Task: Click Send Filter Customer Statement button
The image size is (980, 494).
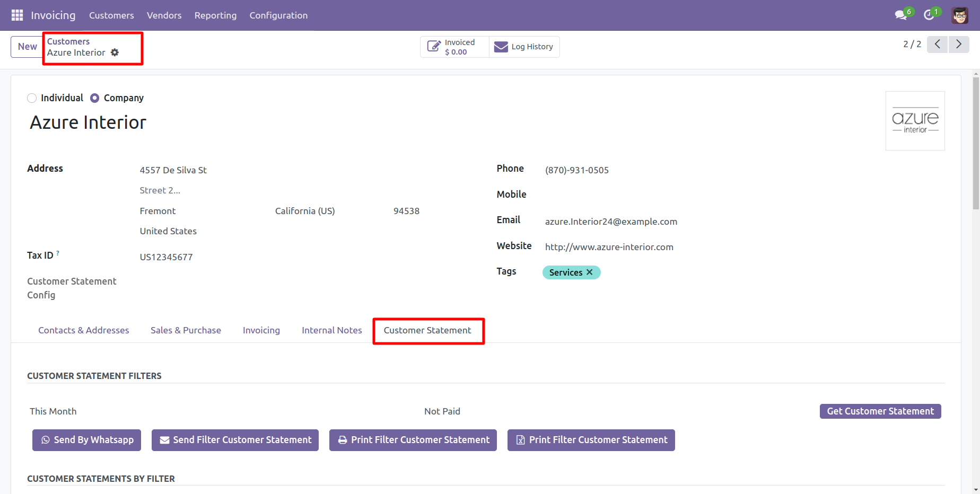Action: coord(235,440)
